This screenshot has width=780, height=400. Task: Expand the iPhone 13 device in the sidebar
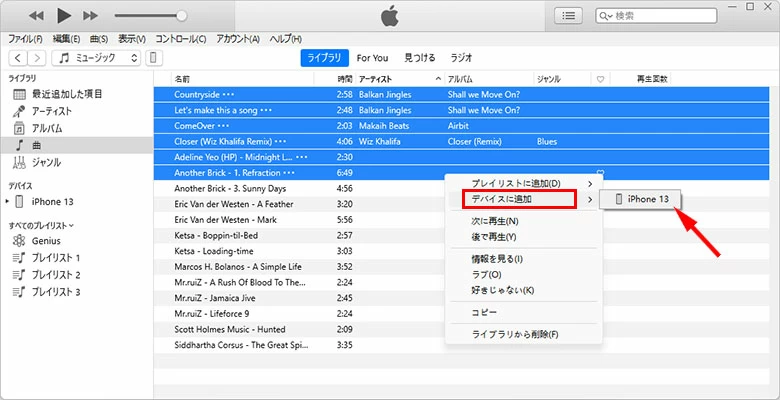point(9,202)
